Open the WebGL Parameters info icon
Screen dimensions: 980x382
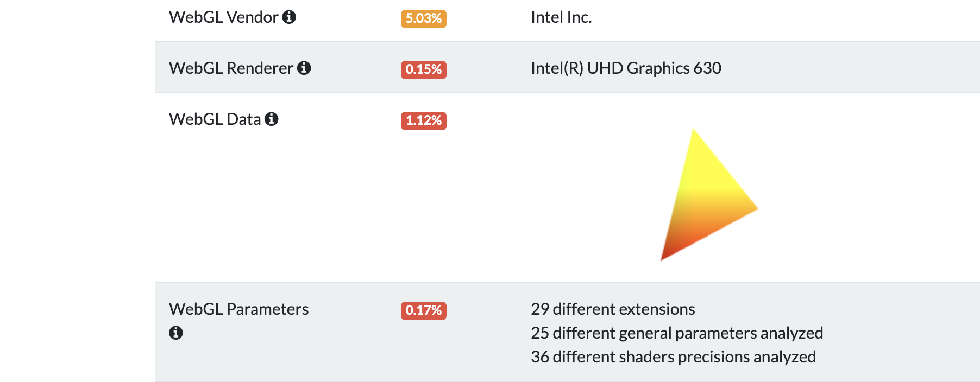pos(176,333)
